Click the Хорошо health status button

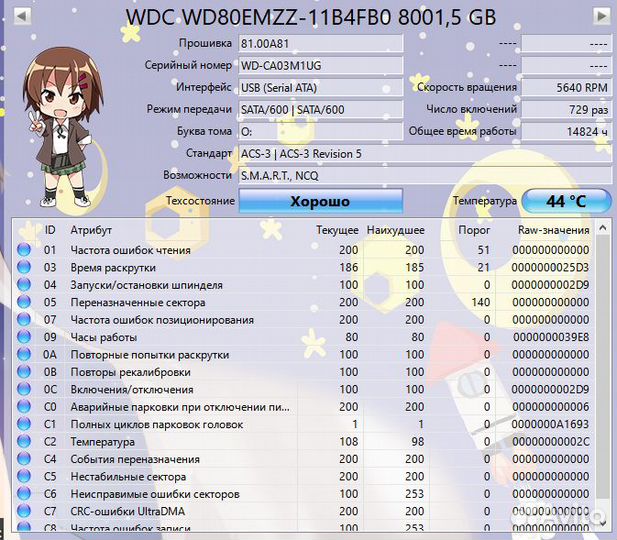321,201
